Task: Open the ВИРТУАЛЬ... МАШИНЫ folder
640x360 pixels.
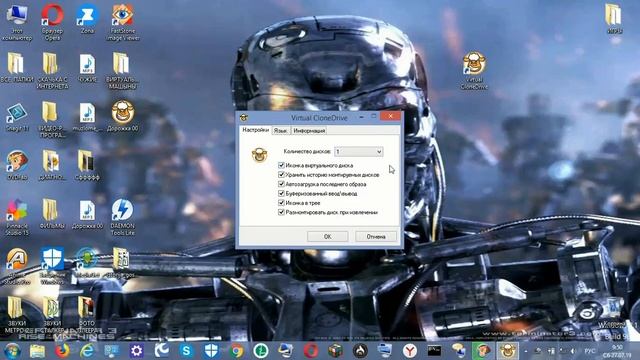Action: click(x=122, y=70)
